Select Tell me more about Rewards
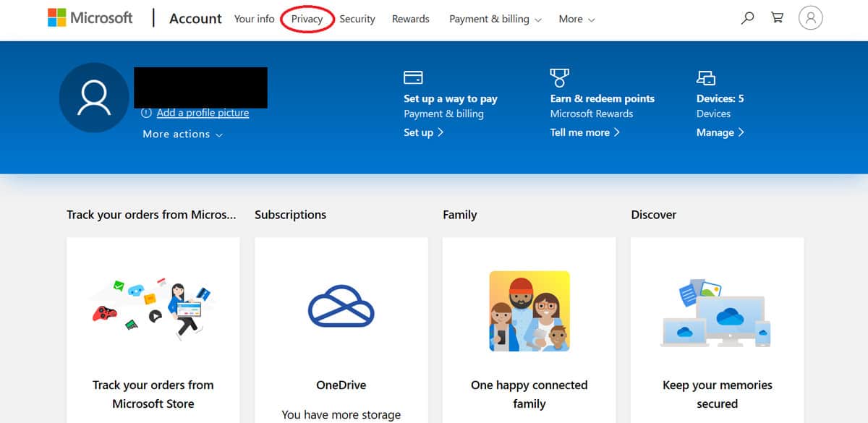The image size is (868, 423). coord(584,132)
